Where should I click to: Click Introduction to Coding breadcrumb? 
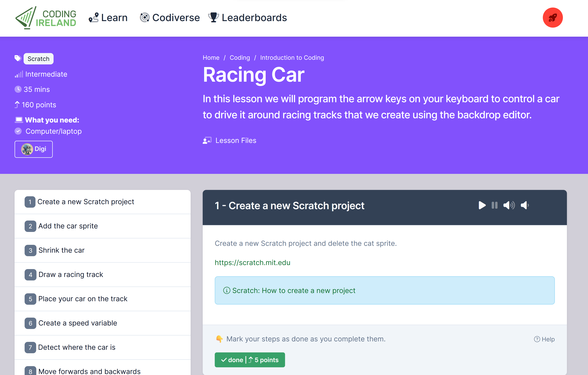click(292, 58)
